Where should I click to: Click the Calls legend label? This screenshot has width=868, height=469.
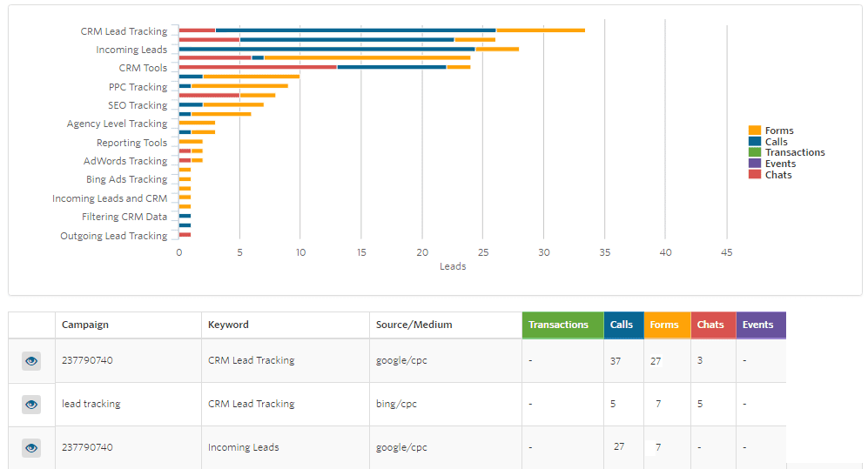coord(776,142)
